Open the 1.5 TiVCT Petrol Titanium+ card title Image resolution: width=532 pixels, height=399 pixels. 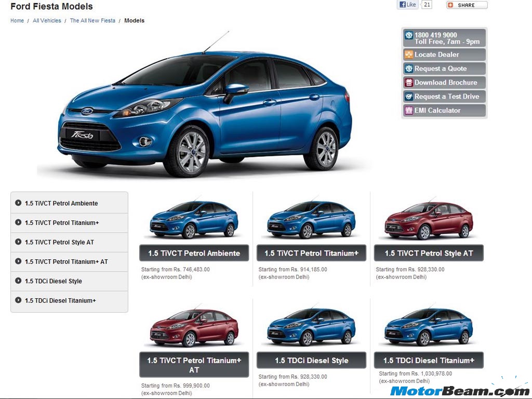coord(312,253)
